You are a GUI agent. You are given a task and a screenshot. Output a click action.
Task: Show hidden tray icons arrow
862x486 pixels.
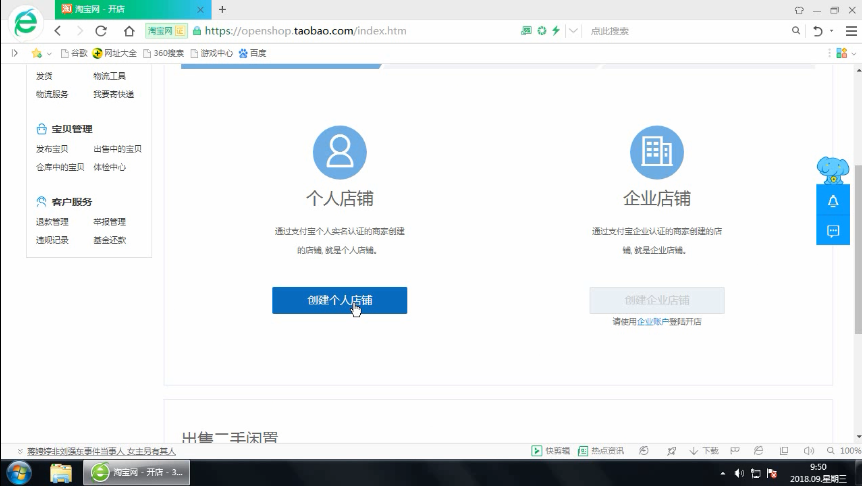722,473
